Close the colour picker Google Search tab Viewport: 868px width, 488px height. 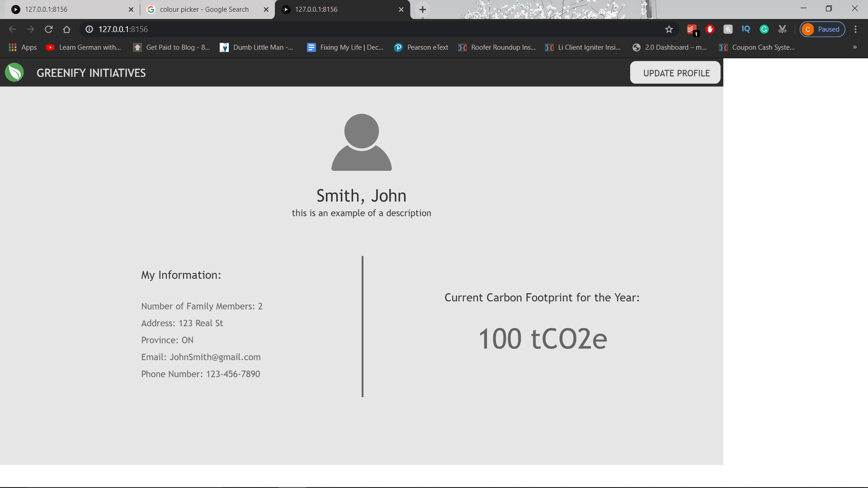click(266, 9)
